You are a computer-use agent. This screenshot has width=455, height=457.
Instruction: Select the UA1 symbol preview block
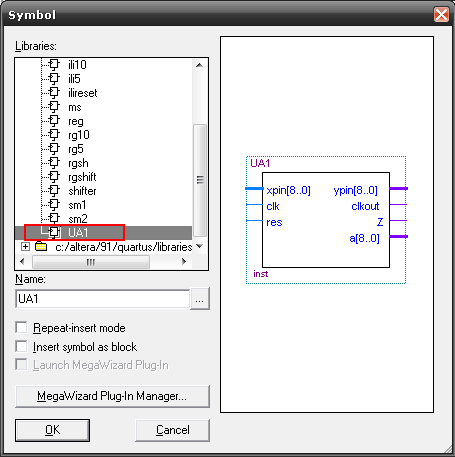click(x=326, y=220)
